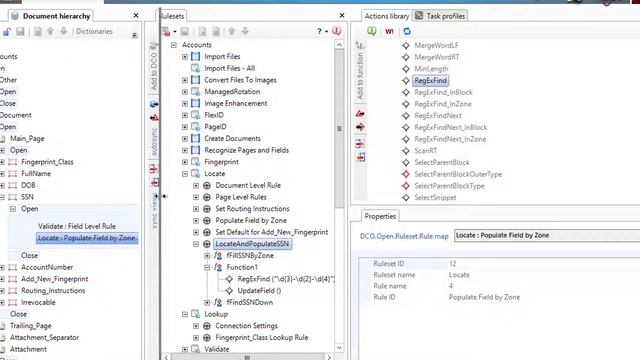Collapse the Locate ruleset
Image resolution: width=640 pixels, height=360 pixels.
click(x=185, y=174)
